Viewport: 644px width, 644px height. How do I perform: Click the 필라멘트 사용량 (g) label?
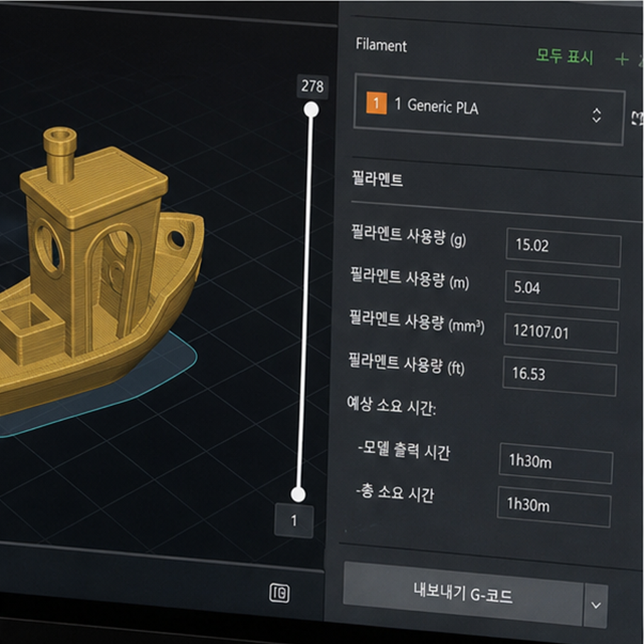pos(408,236)
